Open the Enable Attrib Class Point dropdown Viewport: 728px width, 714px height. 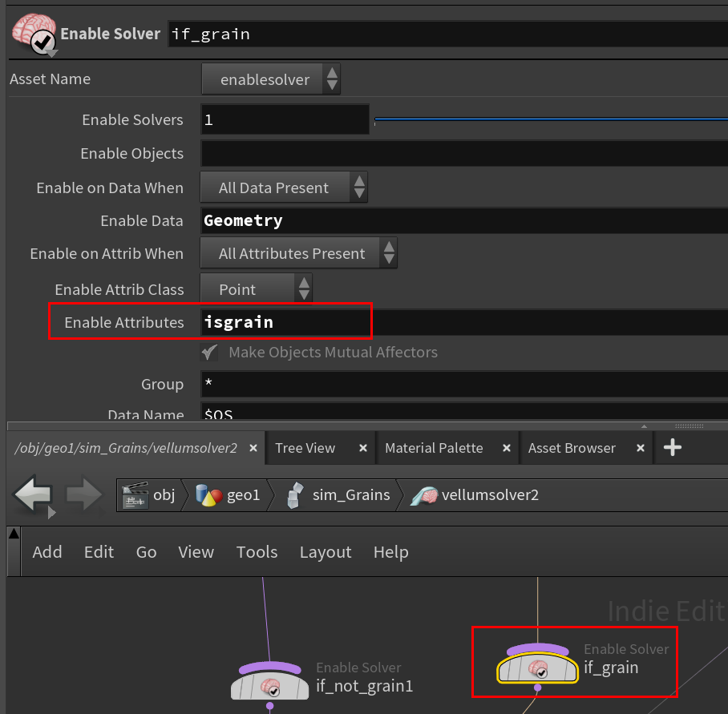tap(256, 289)
